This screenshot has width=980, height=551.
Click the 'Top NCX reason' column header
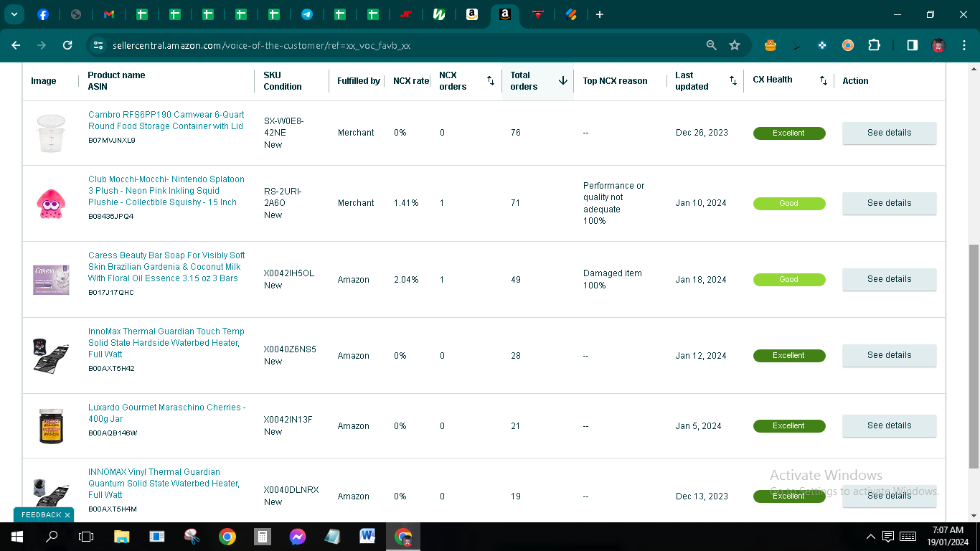click(615, 81)
